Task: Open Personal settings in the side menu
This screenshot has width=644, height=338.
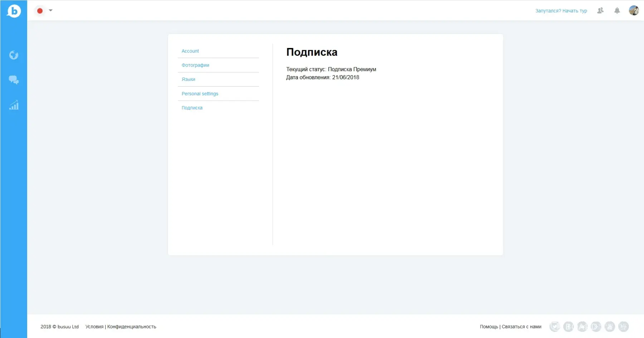Action: (200, 94)
